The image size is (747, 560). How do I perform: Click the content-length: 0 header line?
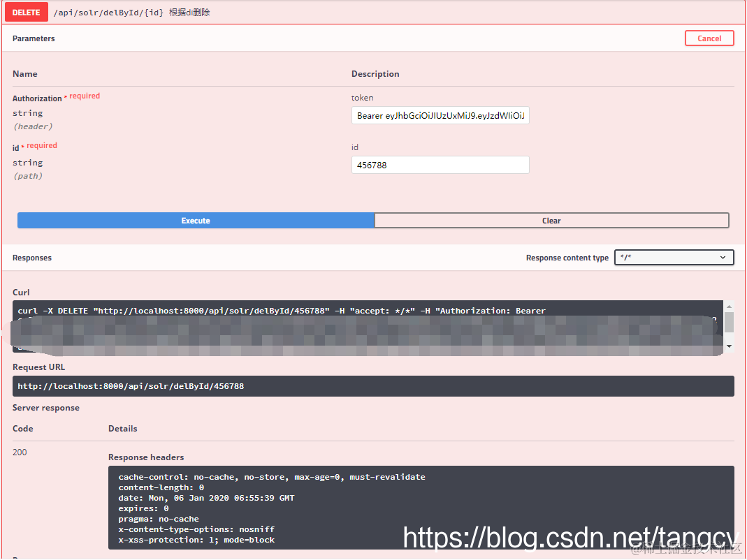pyautogui.click(x=161, y=487)
